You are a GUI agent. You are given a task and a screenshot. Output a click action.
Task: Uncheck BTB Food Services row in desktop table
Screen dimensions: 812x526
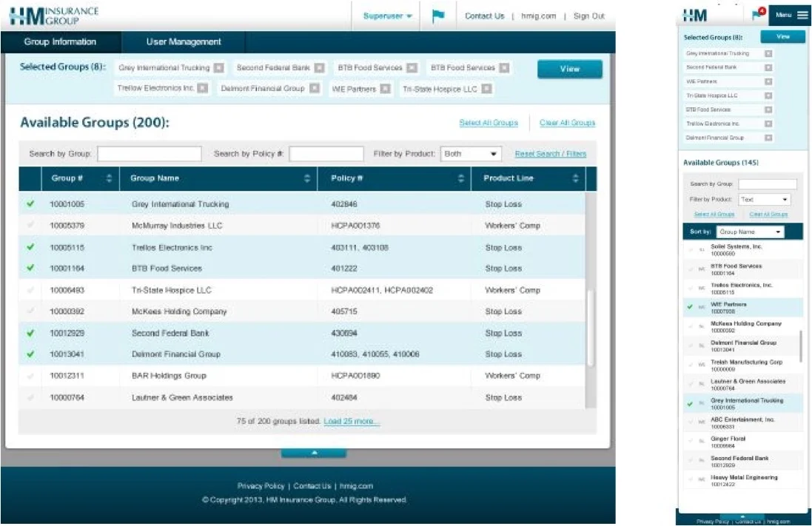[30, 268]
